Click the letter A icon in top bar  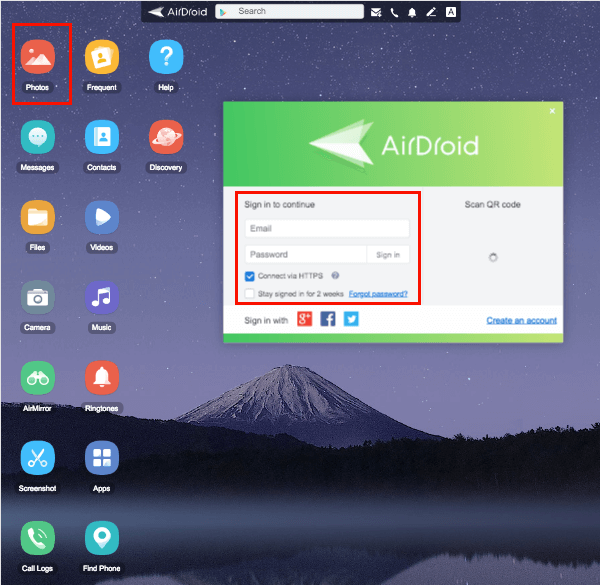[x=451, y=12]
